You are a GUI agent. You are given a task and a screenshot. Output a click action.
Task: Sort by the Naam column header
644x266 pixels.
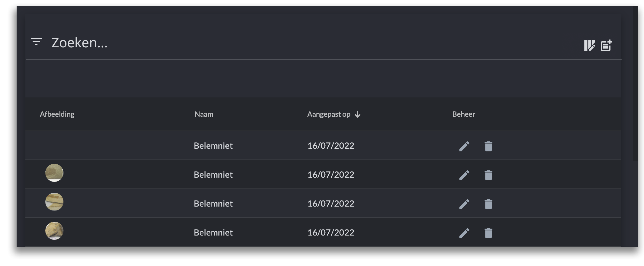(x=204, y=114)
